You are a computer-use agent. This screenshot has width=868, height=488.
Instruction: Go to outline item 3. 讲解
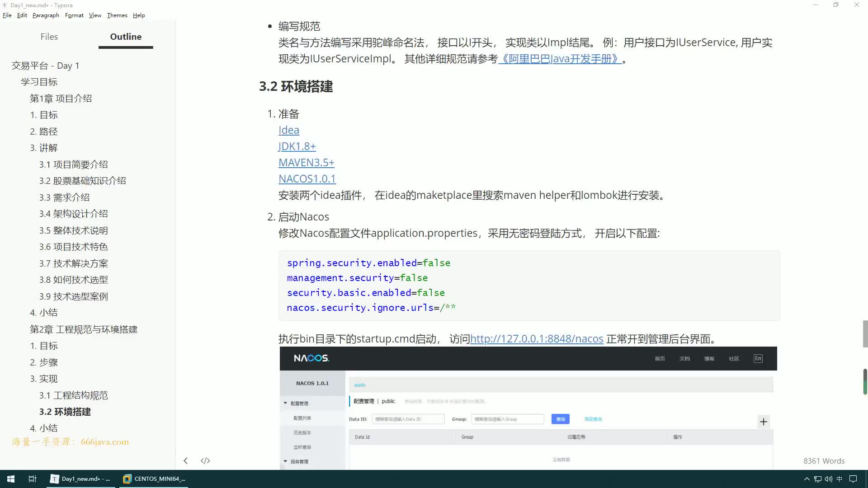(44, 148)
